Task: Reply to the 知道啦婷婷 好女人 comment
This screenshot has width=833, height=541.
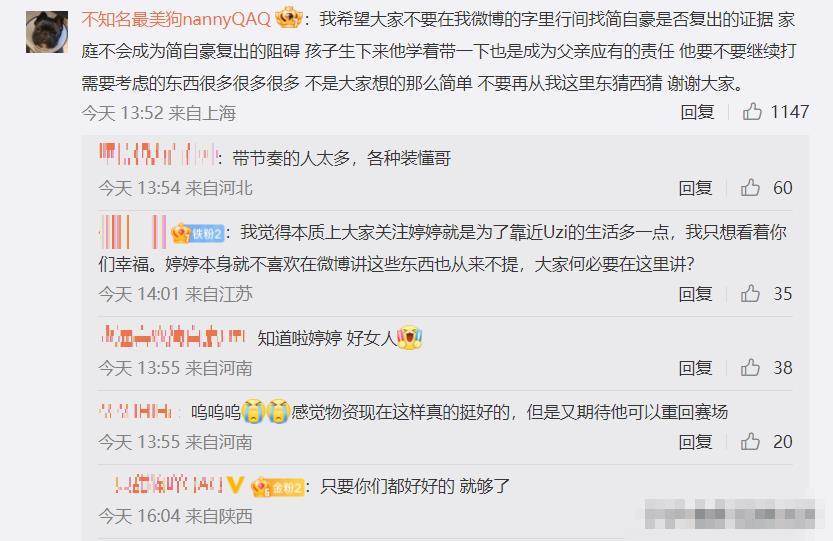Action: (695, 368)
